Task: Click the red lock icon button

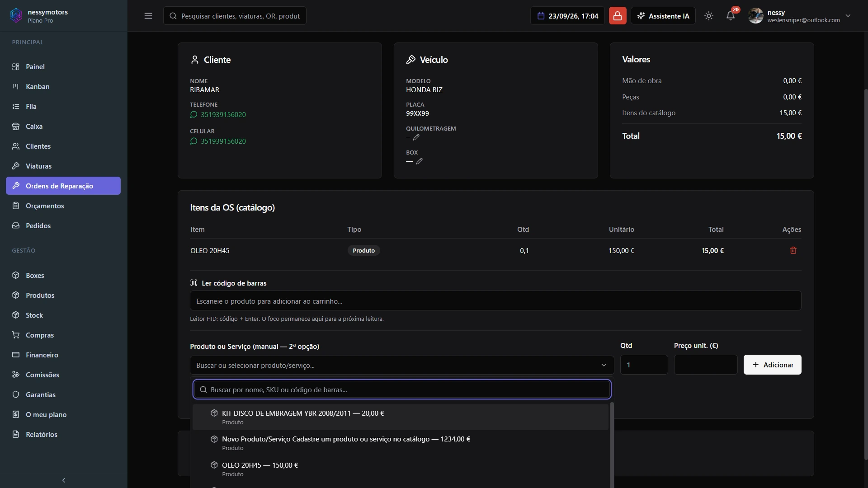Action: point(618,16)
